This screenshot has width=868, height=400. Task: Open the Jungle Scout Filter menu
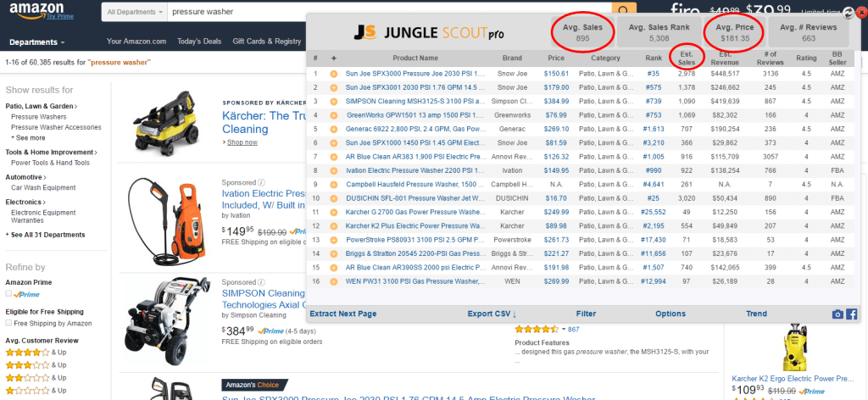587,314
